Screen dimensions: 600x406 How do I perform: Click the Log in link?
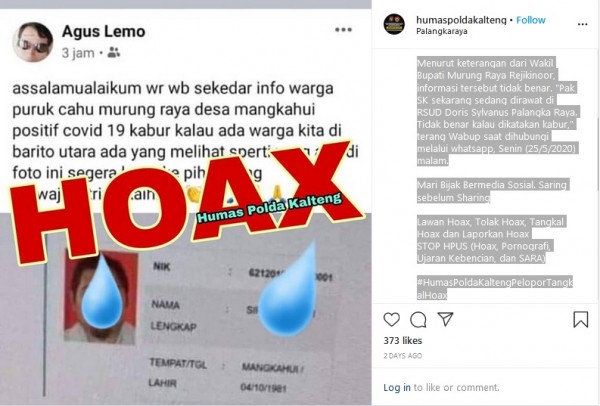[397, 388]
